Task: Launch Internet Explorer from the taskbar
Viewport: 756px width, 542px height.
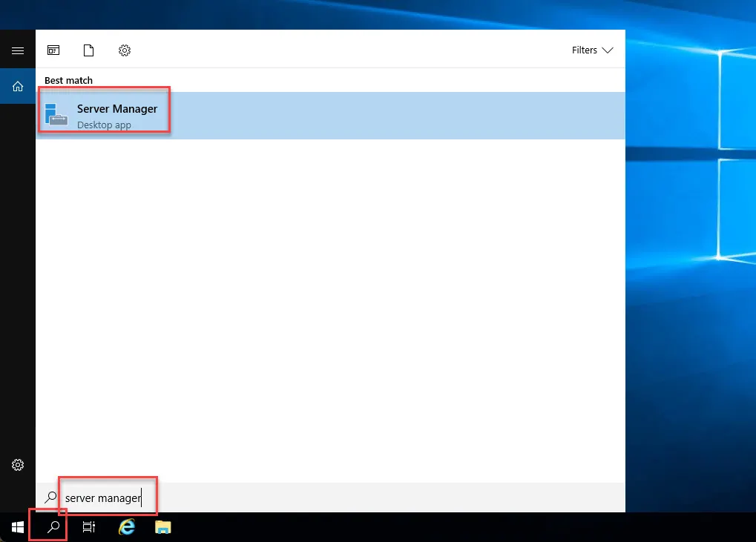Action: point(126,526)
